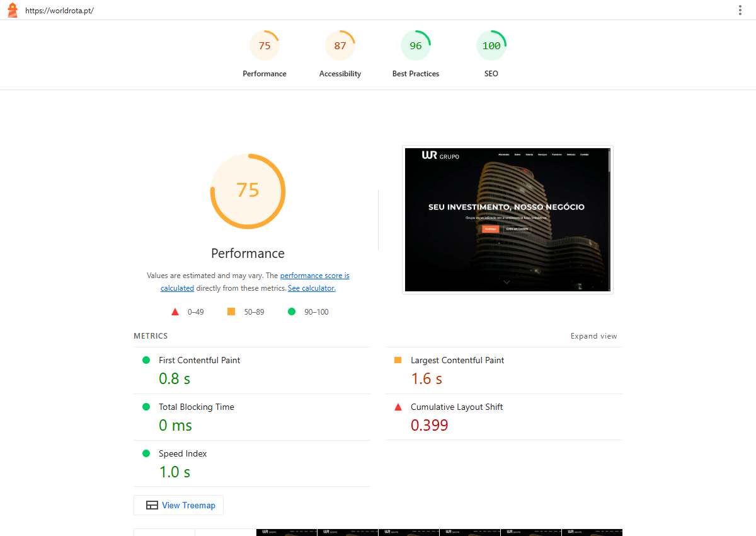
Task: Click the Lighthouse logo icon
Action: pos(12,10)
